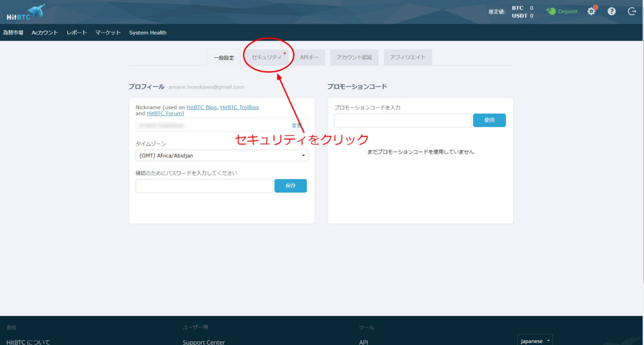Switch to the セキュリティ tab
Screen dimensions: 644x345
(267, 57)
